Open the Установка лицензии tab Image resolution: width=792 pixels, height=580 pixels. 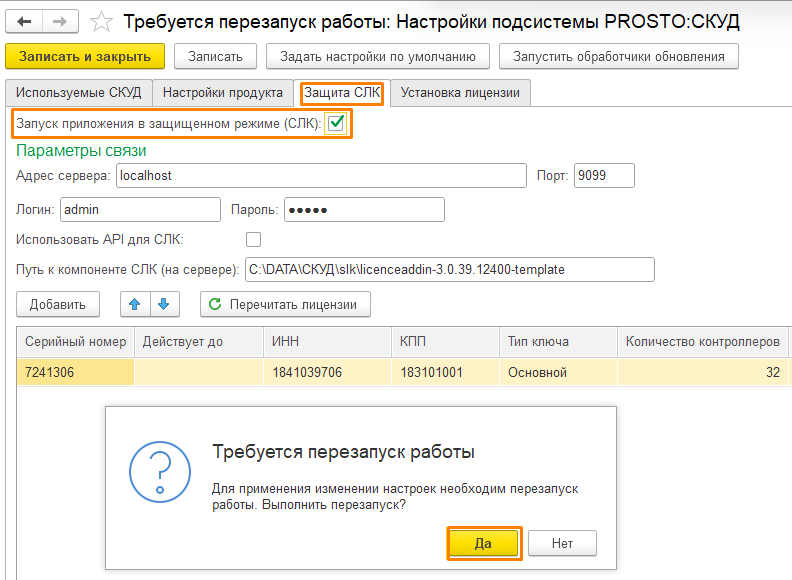pyautogui.click(x=460, y=93)
